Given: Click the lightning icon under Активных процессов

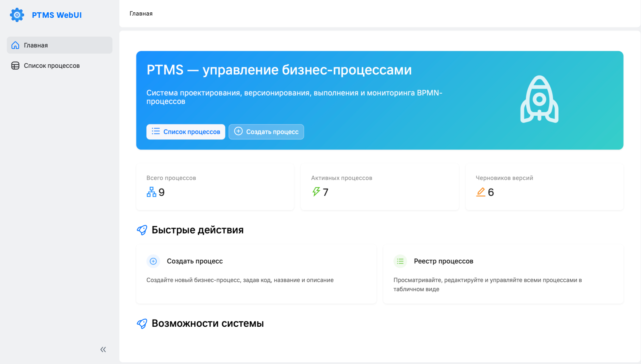Looking at the screenshot, I should tap(316, 192).
